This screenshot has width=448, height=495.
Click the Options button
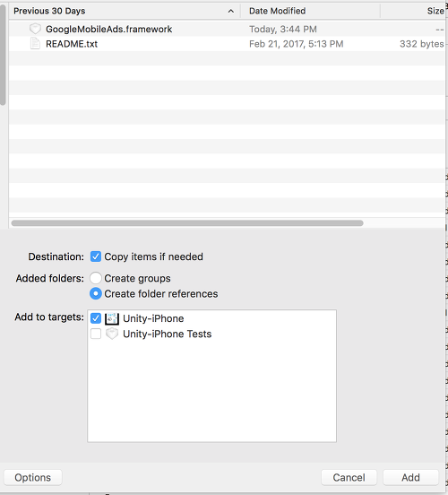(33, 478)
